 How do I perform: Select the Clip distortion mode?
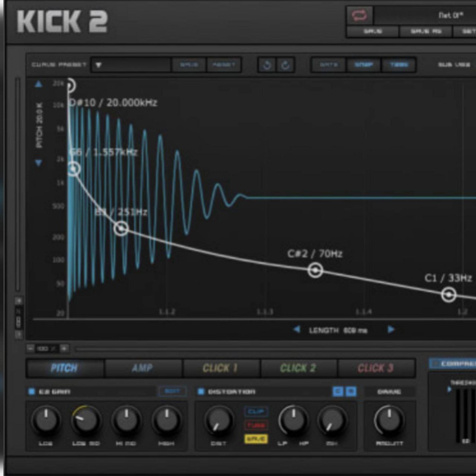coord(256,411)
